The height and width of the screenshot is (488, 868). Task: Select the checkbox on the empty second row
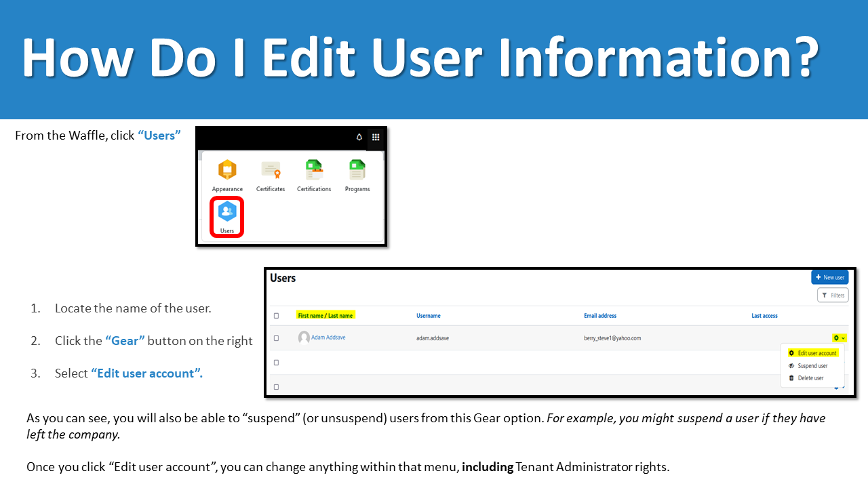coord(276,362)
